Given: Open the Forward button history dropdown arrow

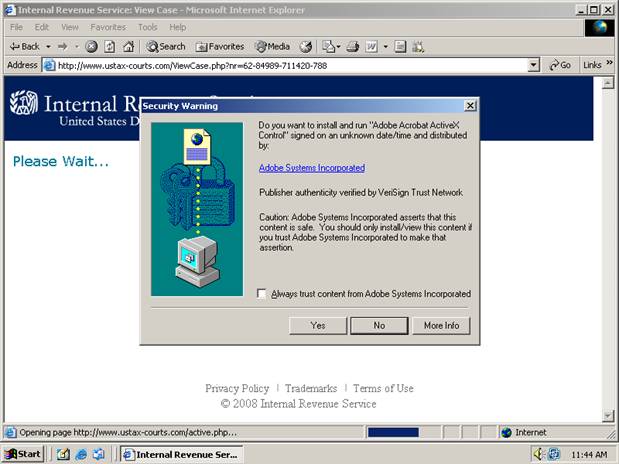Looking at the screenshot, I should 77,47.
